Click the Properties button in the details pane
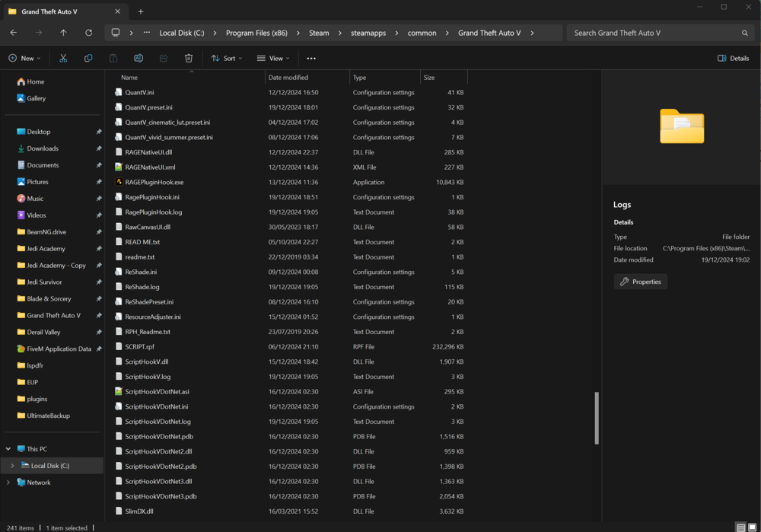Viewport: 761px width, 532px height. pos(640,281)
